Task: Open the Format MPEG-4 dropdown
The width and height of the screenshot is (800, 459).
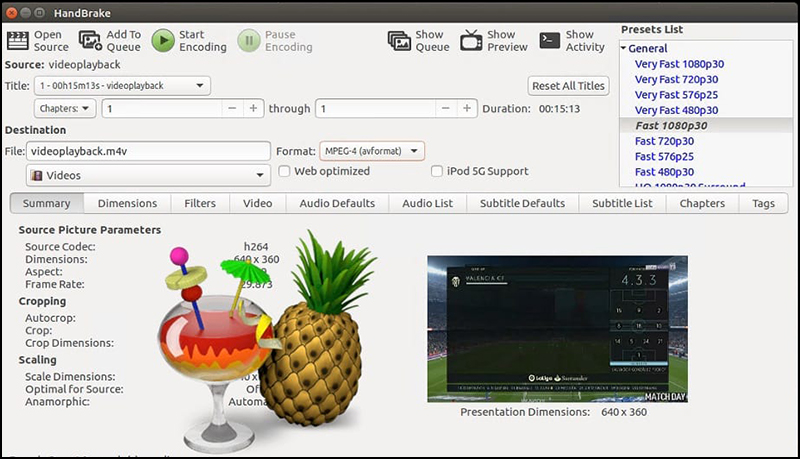Action: [372, 151]
